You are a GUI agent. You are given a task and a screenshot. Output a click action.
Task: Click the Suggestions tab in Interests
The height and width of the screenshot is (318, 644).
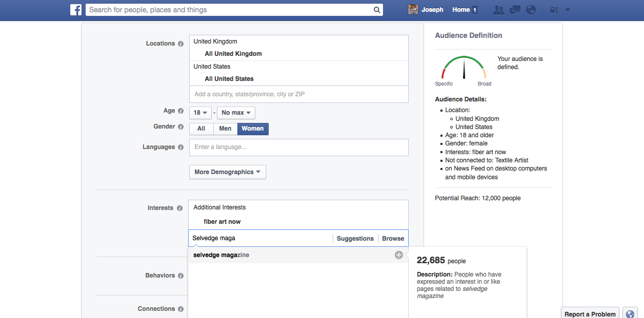click(355, 239)
